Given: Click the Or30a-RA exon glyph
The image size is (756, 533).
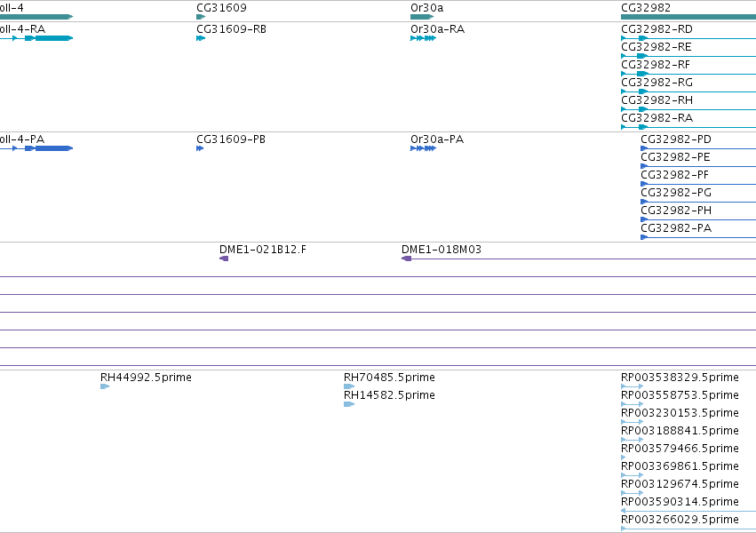Looking at the screenshot, I should pyautogui.click(x=424, y=38).
